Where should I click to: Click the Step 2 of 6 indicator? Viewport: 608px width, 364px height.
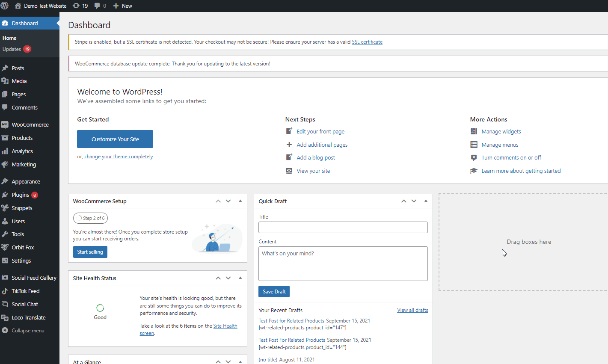[x=90, y=218]
